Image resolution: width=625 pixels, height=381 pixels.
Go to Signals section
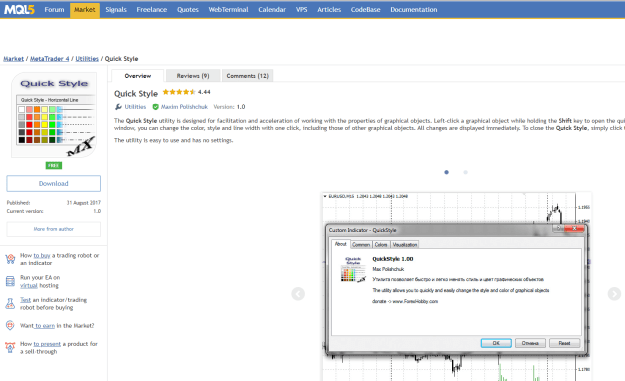point(116,10)
